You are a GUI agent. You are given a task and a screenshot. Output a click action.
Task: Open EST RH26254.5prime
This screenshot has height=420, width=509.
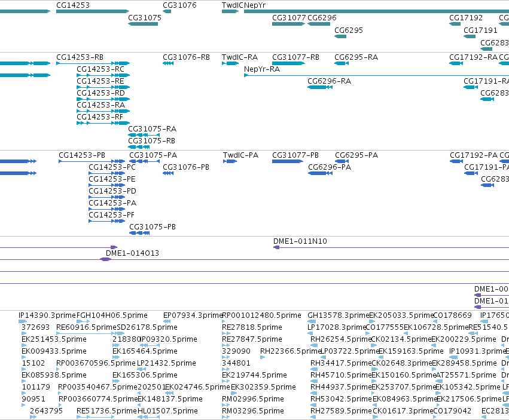point(341,339)
